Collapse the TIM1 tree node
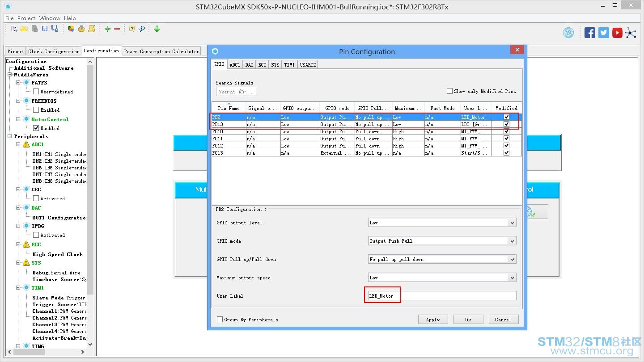The width and height of the screenshot is (644, 362). [x=18, y=288]
